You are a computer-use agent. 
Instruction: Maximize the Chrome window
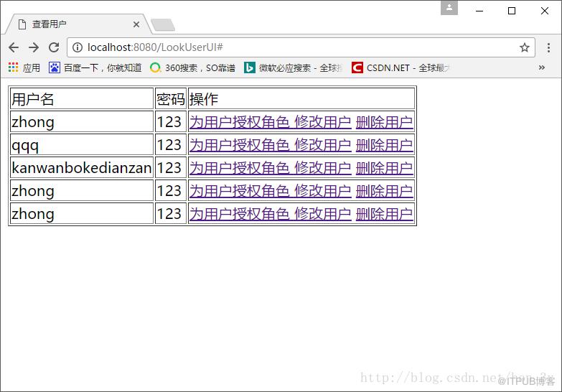click(x=512, y=11)
